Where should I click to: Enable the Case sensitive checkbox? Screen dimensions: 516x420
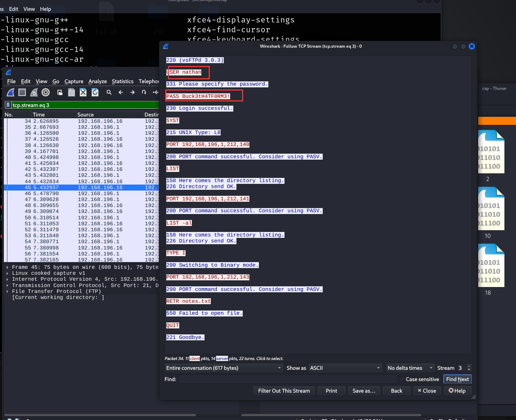click(x=402, y=379)
